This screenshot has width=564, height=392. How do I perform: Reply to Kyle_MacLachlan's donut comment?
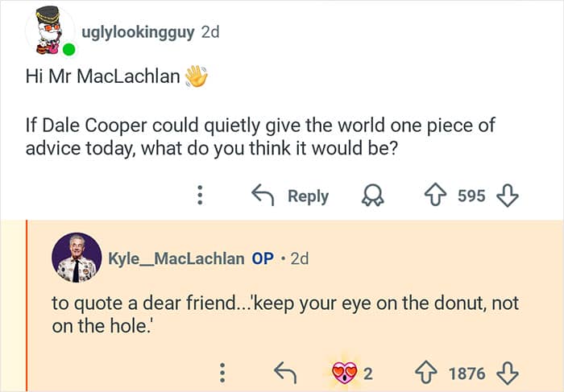pyautogui.click(x=284, y=373)
